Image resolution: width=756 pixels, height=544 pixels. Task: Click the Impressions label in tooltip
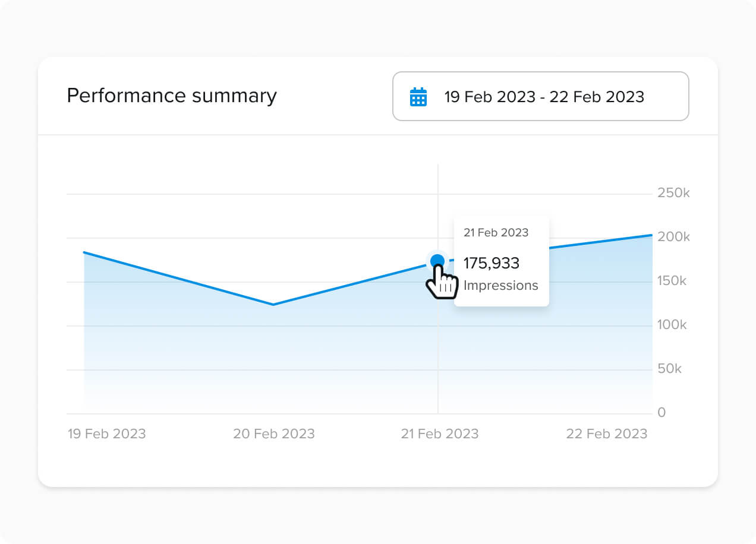(500, 286)
